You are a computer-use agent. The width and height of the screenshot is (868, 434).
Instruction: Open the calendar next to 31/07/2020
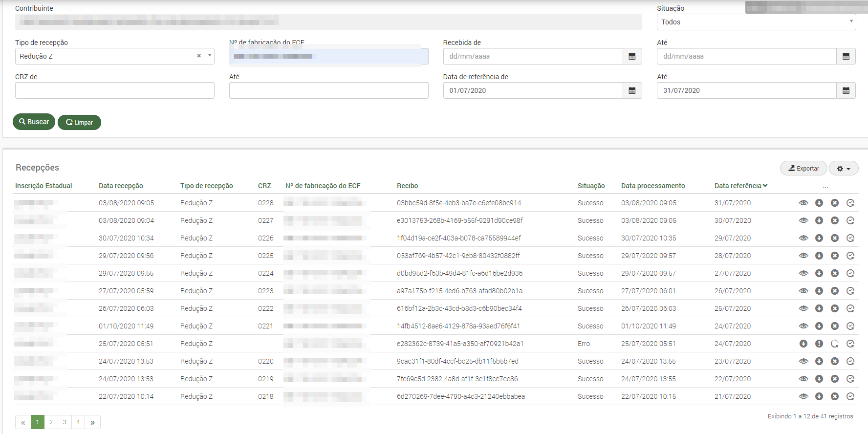pos(846,90)
